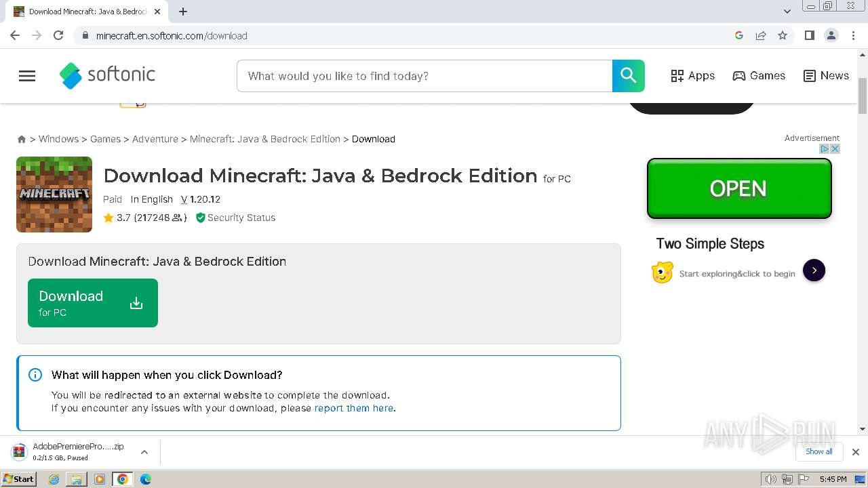
Task: Open the report them here link
Action: click(x=354, y=408)
